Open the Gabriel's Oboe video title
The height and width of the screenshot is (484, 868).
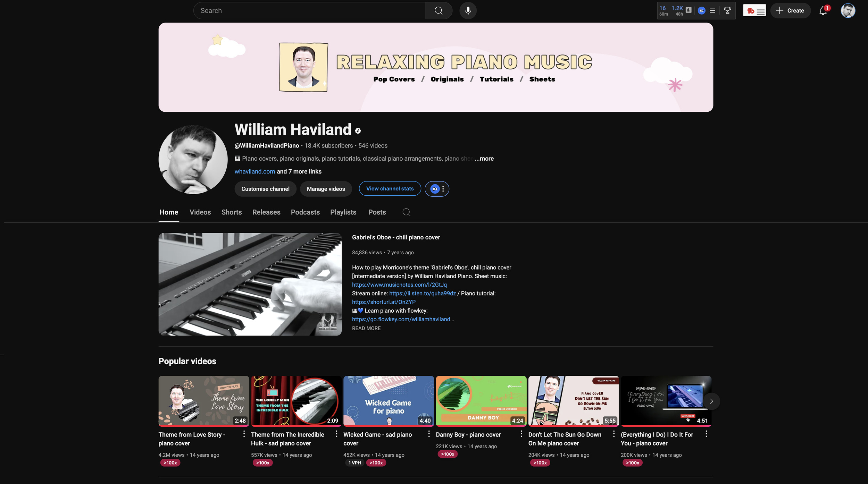[396, 237]
